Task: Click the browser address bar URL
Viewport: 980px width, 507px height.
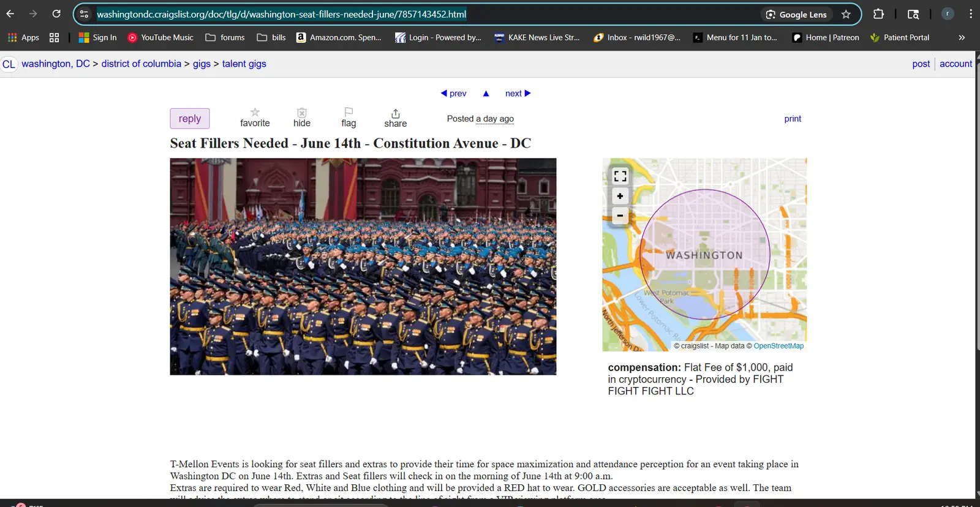Action: click(x=282, y=14)
